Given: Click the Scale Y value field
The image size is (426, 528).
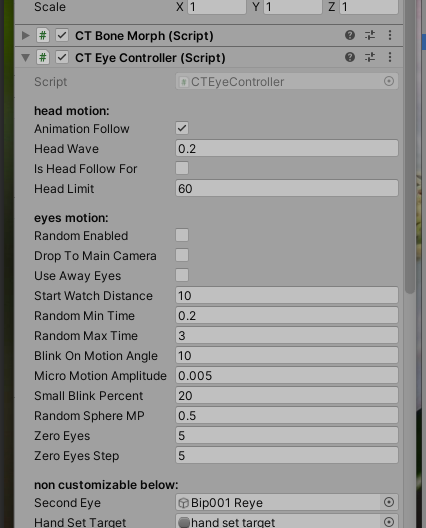Looking at the screenshot, I should 293,7.
